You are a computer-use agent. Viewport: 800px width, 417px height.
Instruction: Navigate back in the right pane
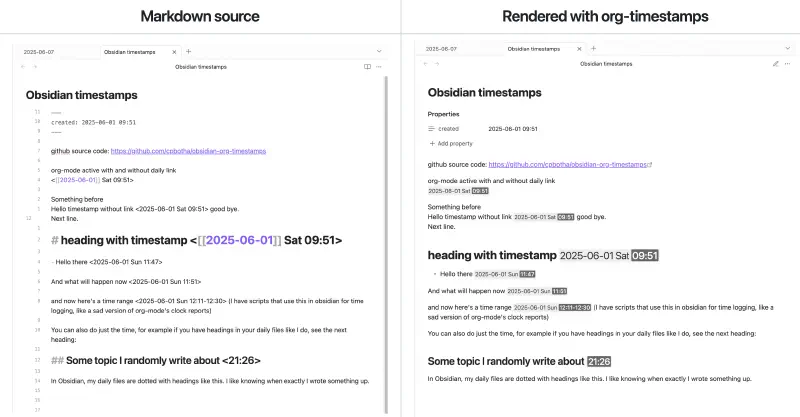[425, 64]
